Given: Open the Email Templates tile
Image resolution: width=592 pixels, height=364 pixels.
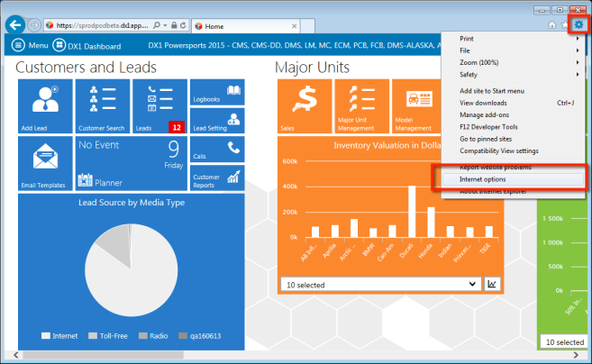Looking at the screenshot, I should (45, 163).
